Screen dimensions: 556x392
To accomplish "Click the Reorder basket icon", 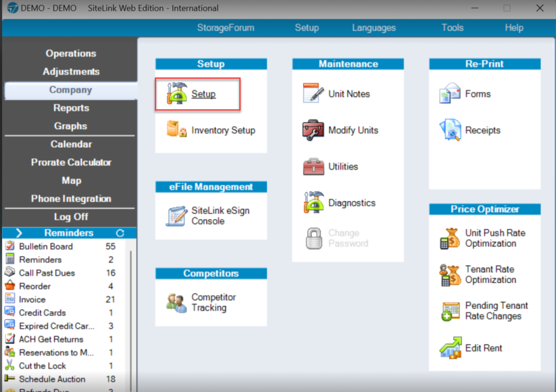I will click(9, 286).
